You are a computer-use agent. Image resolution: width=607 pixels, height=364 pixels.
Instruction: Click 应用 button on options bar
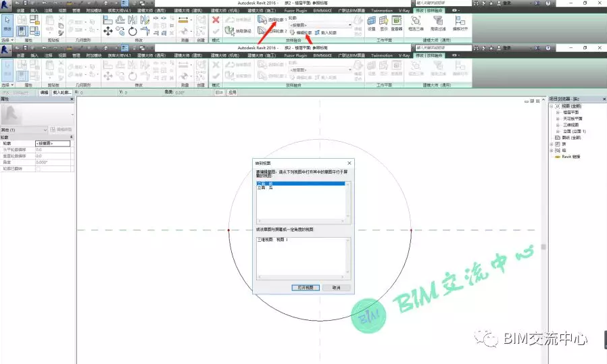point(232,93)
